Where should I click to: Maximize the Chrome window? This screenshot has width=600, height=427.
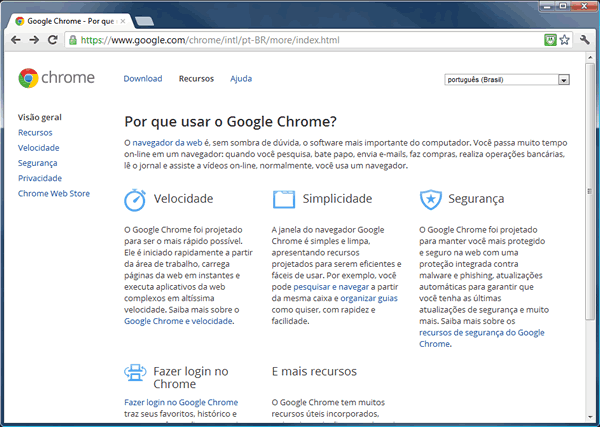click(x=563, y=6)
